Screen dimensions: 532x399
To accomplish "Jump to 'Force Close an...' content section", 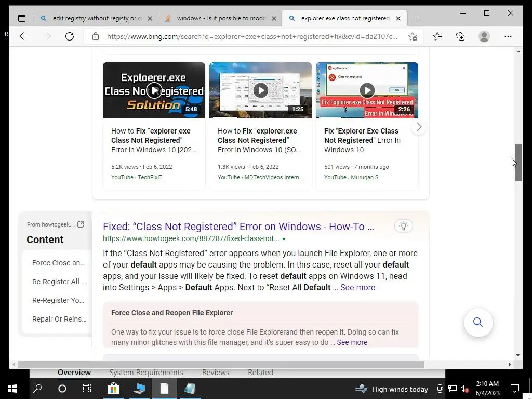I will click(58, 263).
